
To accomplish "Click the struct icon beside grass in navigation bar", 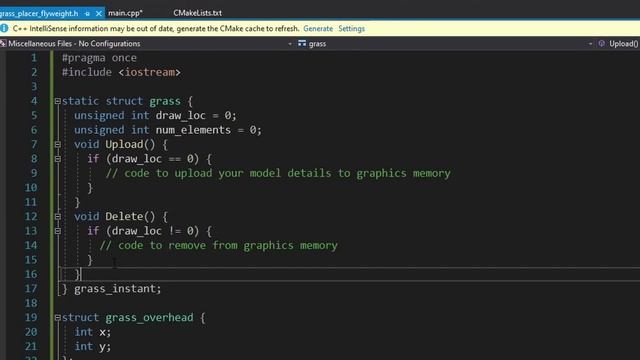I will point(302,43).
